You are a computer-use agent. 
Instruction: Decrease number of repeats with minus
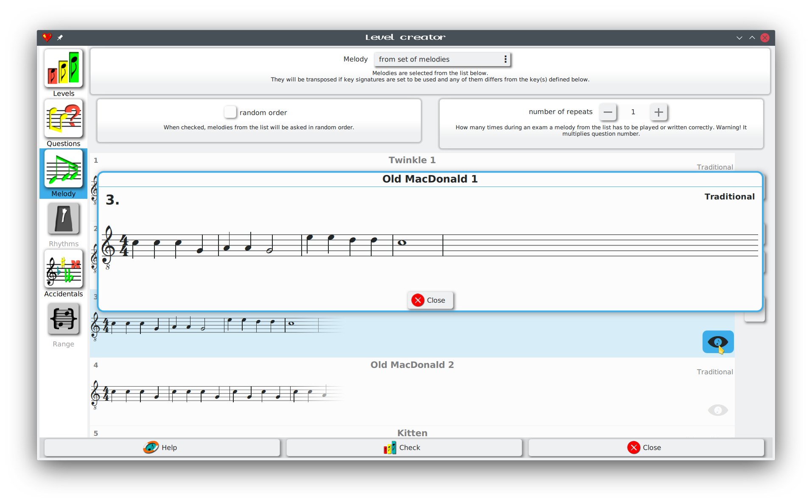(x=608, y=112)
